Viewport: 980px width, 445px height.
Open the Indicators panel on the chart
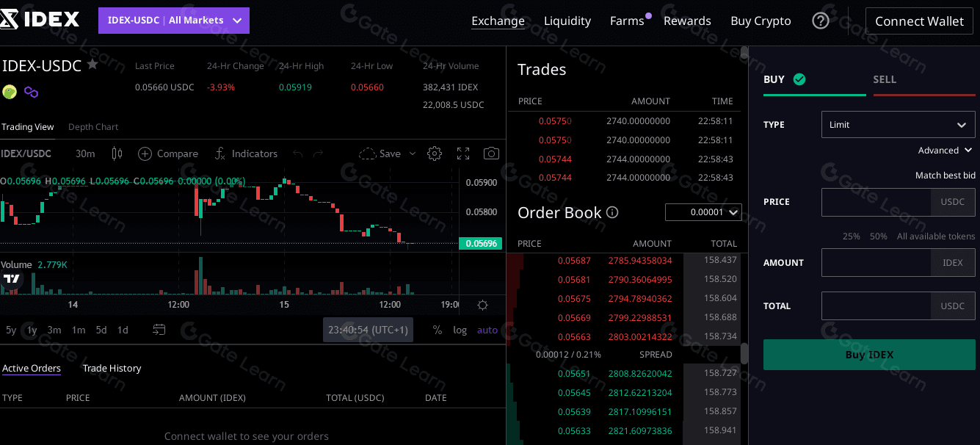[x=246, y=153]
